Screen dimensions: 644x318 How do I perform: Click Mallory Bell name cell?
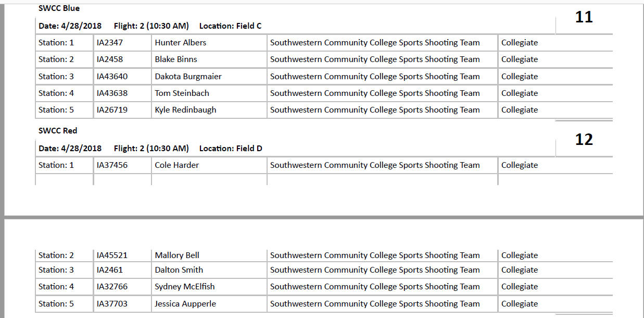tap(177, 255)
